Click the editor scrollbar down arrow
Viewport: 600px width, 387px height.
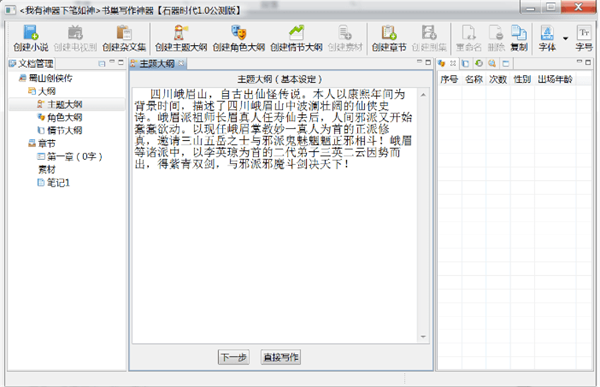point(423,336)
